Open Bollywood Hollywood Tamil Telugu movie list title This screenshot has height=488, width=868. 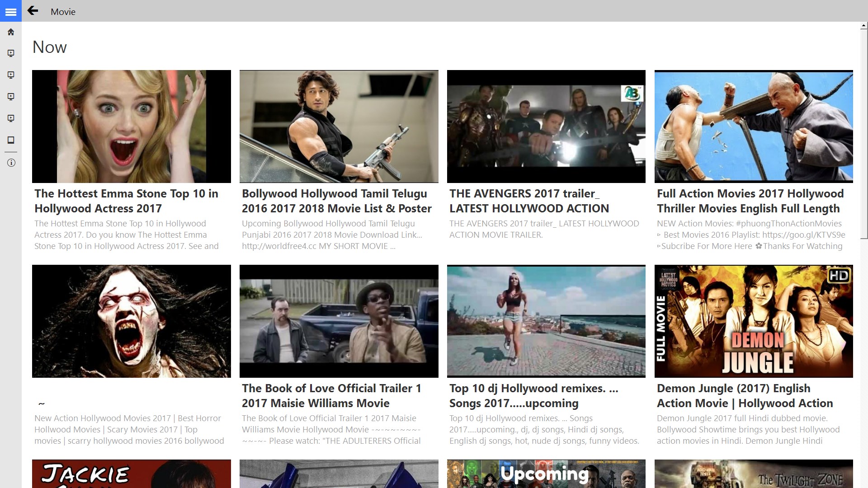pos(336,201)
